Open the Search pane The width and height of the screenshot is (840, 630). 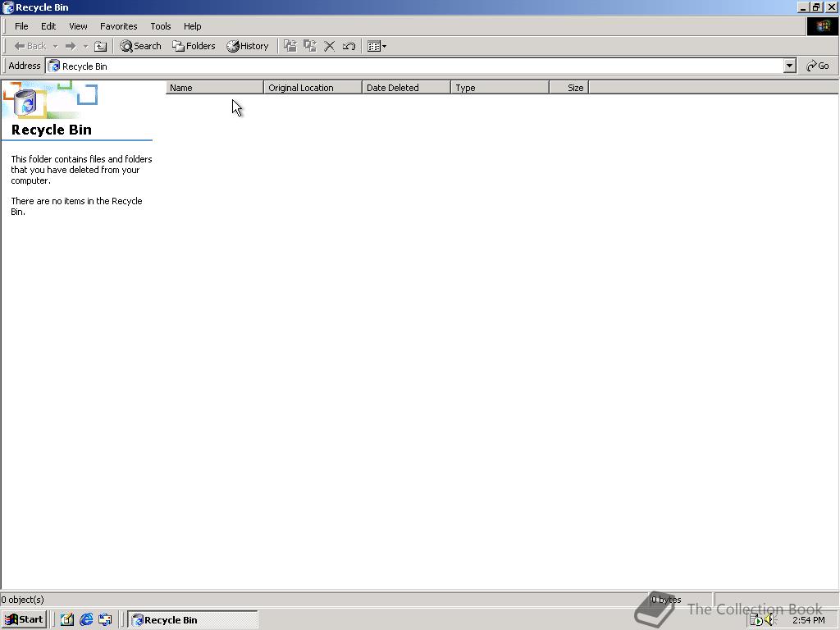[141, 46]
